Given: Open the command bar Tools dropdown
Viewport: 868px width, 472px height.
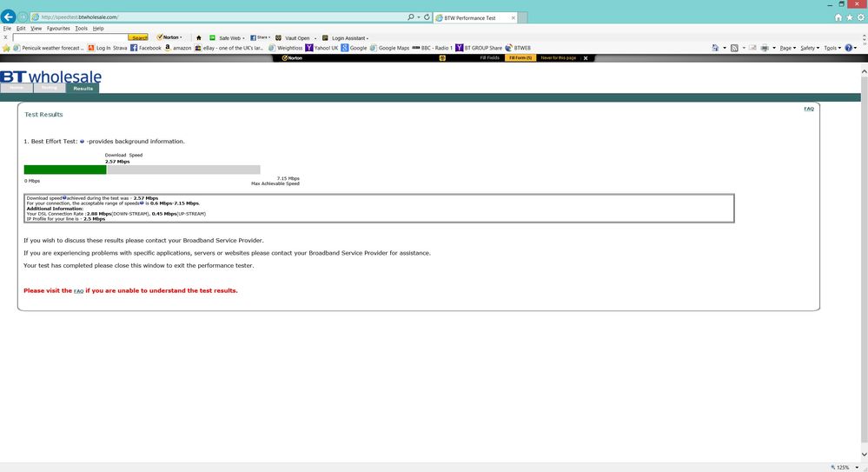Looking at the screenshot, I should pos(832,48).
